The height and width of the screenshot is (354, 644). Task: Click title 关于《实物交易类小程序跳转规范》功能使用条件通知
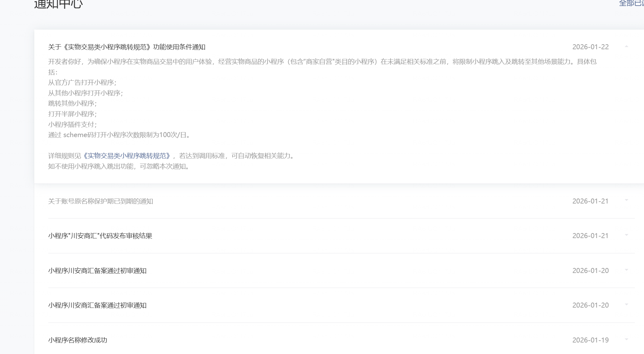(126, 47)
